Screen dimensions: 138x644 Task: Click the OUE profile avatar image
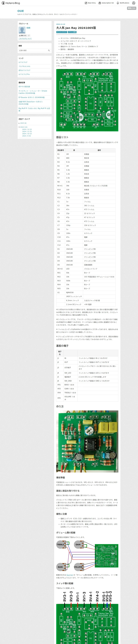coord(22,30)
